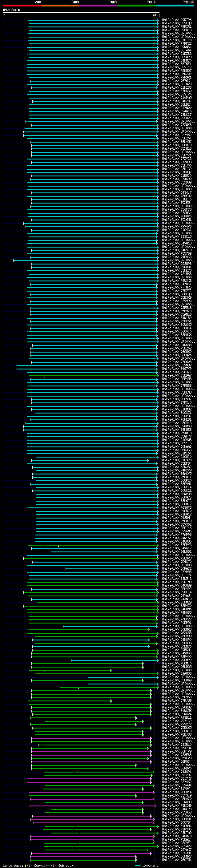This screenshot has height=868, width=197.
Task: Open hit UniRef100_A9RTP6
Action: 177,20
